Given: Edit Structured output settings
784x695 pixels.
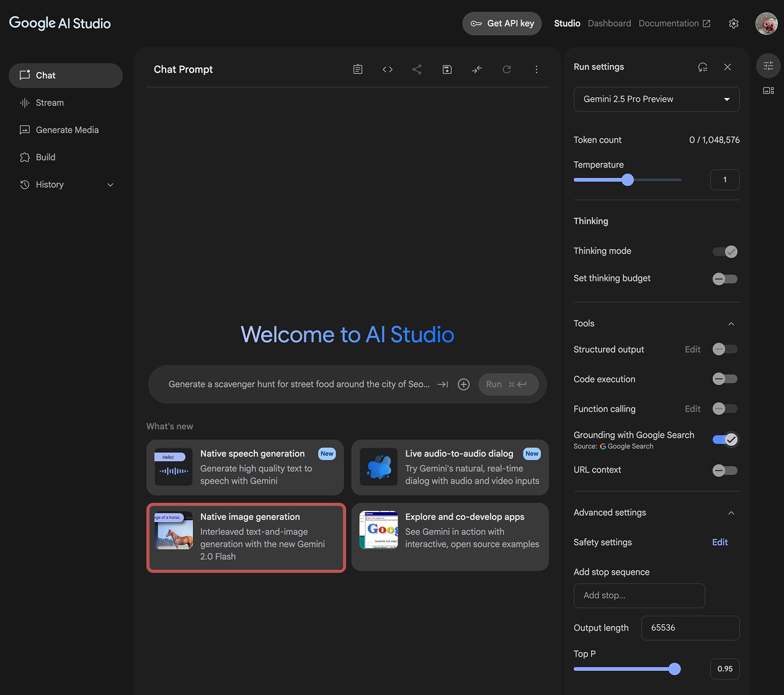Looking at the screenshot, I should click(693, 350).
